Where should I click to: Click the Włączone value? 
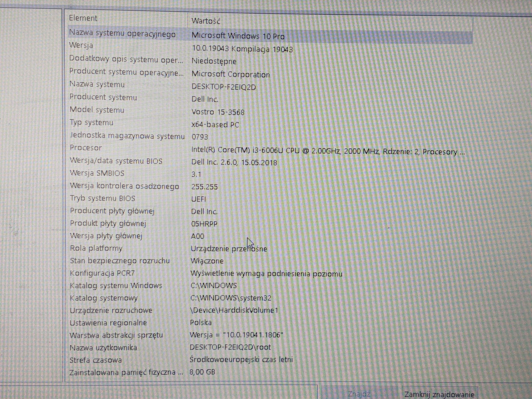click(207, 261)
